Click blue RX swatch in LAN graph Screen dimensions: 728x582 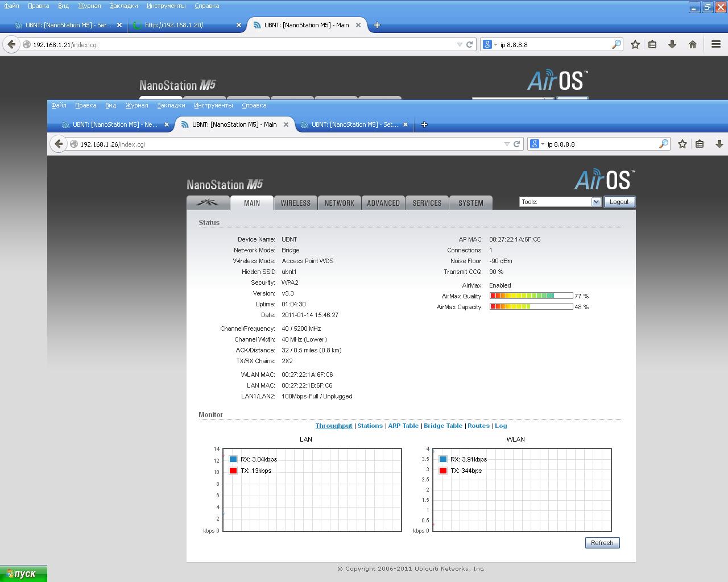[233, 459]
